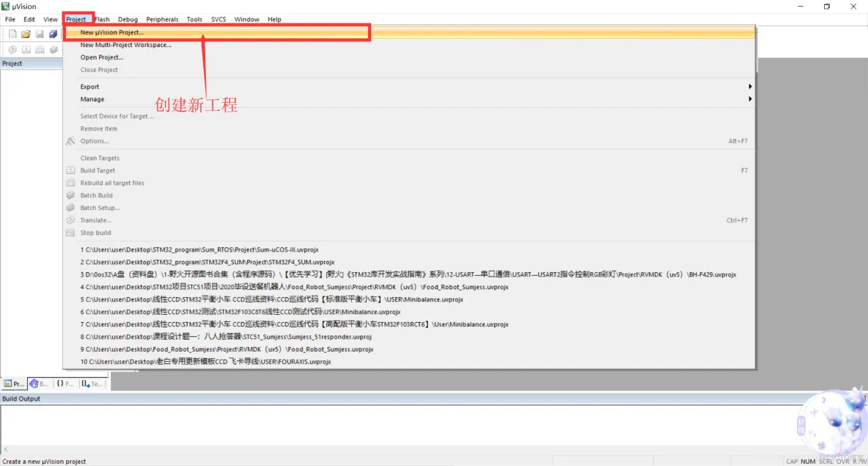The image size is (868, 466).
Task: Open recent project 4 Food_Robot_Sumjess.uvprojx
Action: tap(409, 287)
